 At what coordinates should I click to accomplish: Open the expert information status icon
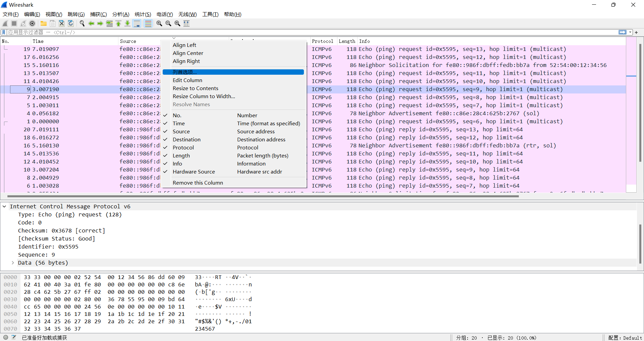[5, 337]
